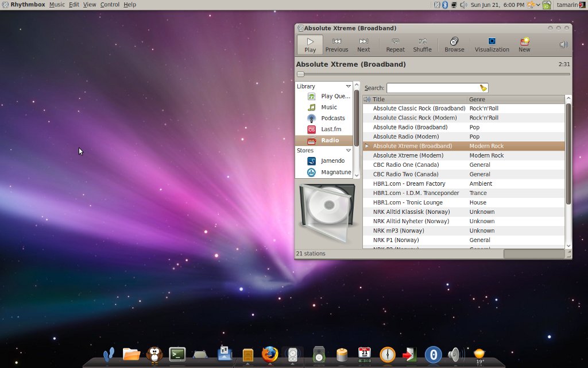Click the compass icon in dock

click(388, 354)
